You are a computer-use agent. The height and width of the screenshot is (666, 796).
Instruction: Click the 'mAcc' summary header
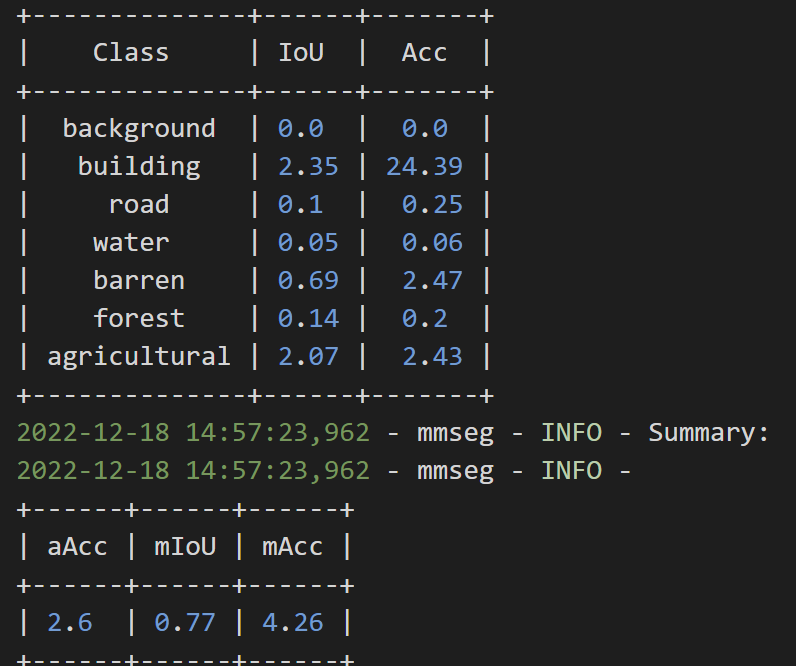(x=292, y=547)
